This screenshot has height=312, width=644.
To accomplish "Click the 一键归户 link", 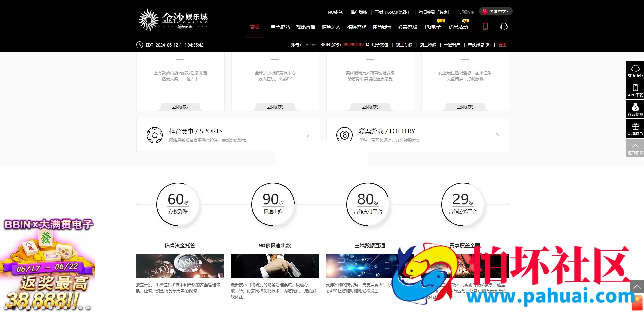I will pos(452,45).
